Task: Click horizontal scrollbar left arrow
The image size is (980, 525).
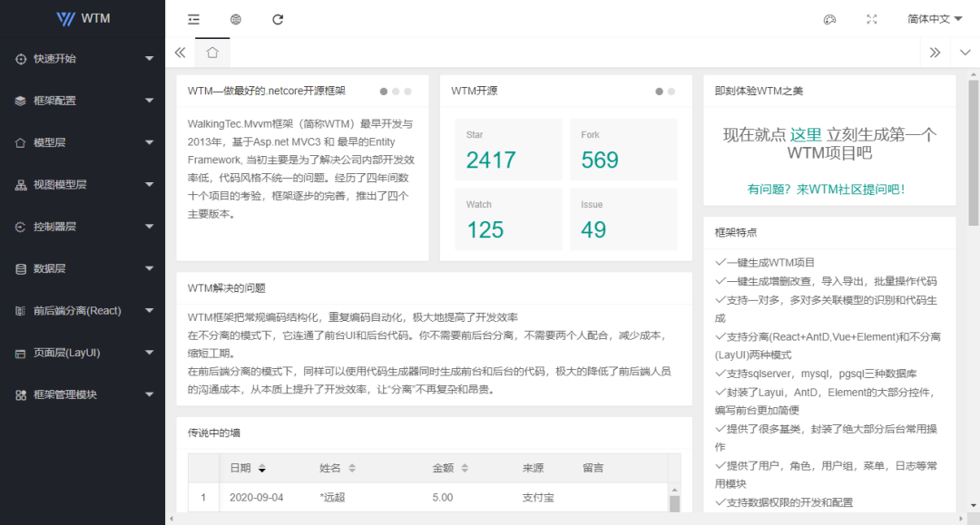Action: point(171,519)
